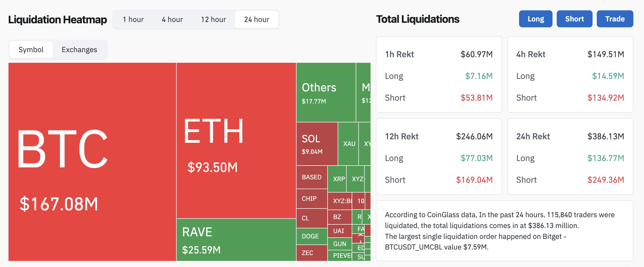
Task: Click the Long button
Action: [x=536, y=19]
